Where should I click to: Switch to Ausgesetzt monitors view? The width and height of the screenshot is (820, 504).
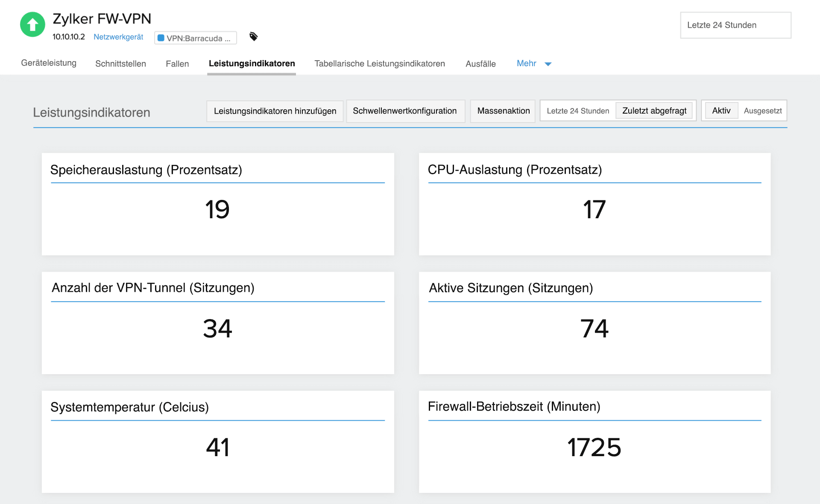tap(762, 110)
